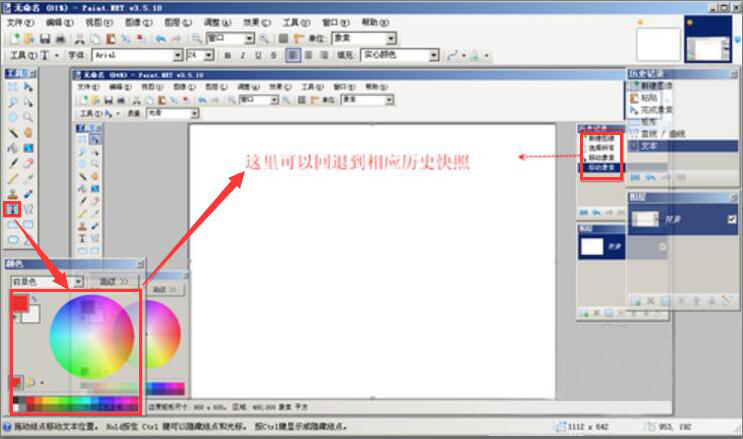Select the Line/Curve tool
This screenshot has width=743, height=439.
[x=28, y=209]
